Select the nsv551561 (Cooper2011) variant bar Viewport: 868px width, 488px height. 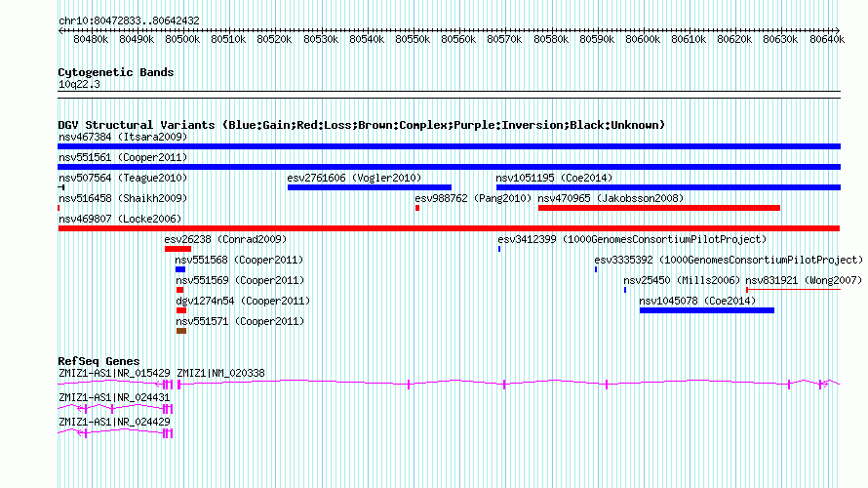click(449, 167)
